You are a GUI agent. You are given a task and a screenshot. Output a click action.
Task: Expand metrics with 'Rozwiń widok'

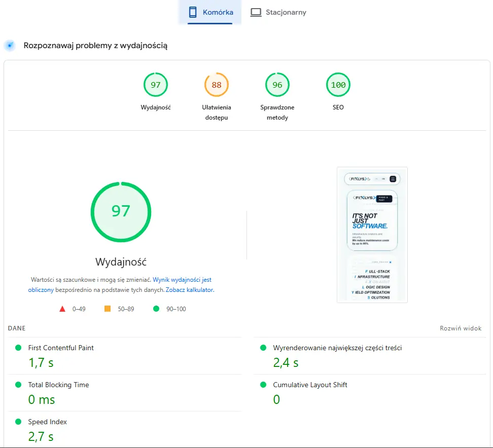[x=461, y=328]
